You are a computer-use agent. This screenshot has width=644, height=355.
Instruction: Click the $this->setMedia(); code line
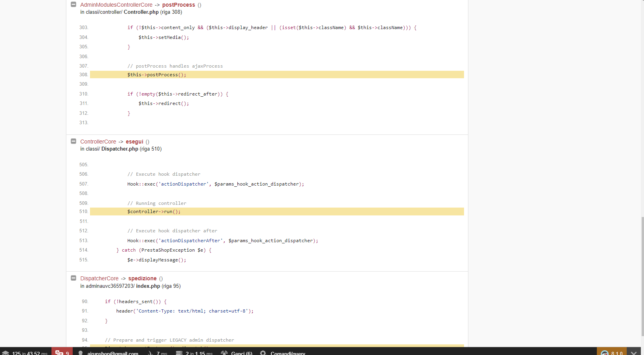[163, 37]
